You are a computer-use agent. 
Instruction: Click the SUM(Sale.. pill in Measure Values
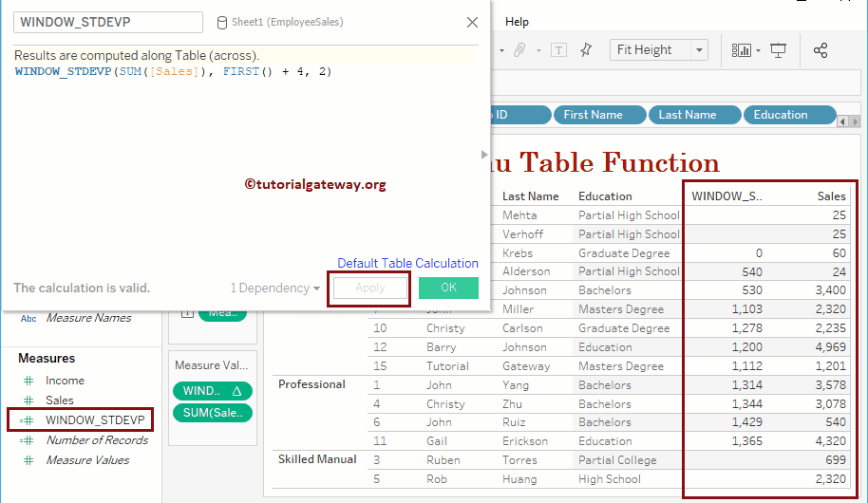coord(213,413)
